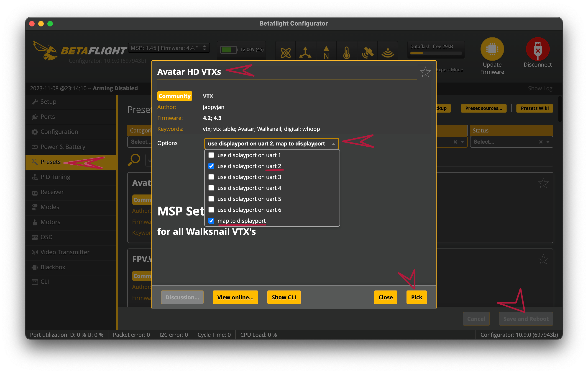This screenshot has height=373, width=588.
Task: Click the preset search magnifier icon
Action: coord(134,160)
